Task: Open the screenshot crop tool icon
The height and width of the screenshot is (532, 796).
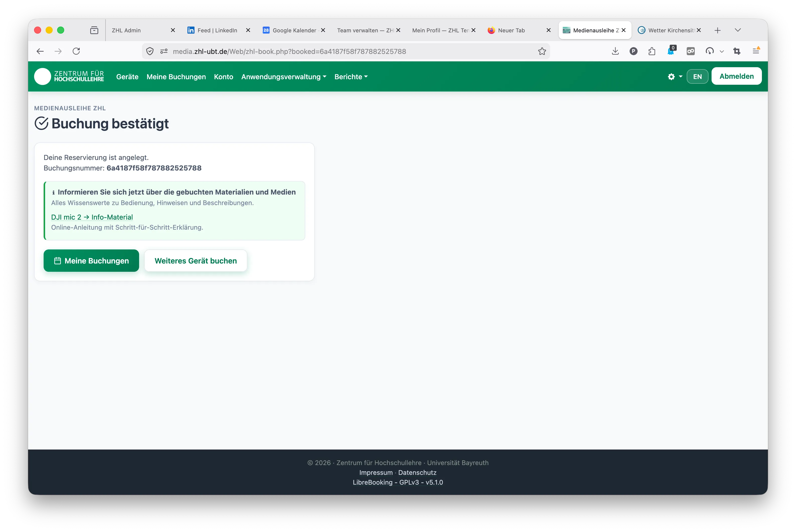Action: click(x=737, y=51)
